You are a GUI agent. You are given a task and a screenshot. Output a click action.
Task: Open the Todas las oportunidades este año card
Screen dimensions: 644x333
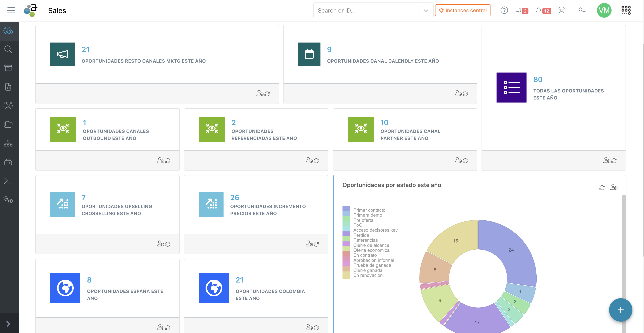(x=553, y=88)
